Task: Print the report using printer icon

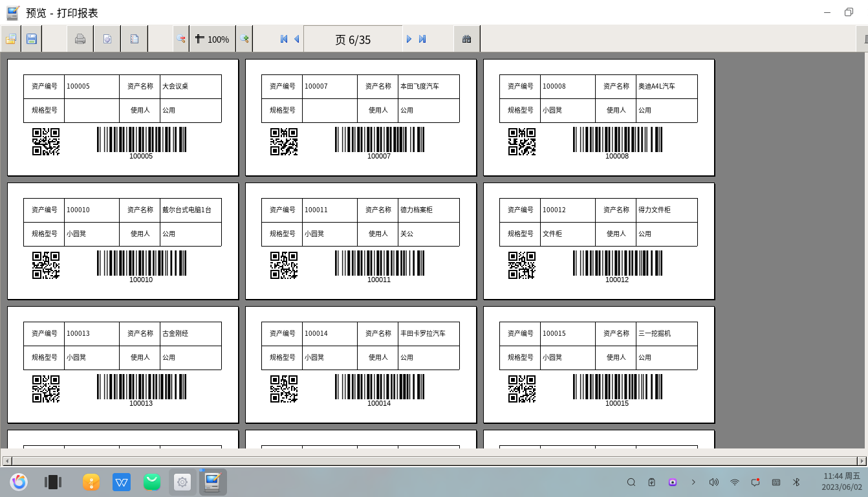Action: click(80, 39)
